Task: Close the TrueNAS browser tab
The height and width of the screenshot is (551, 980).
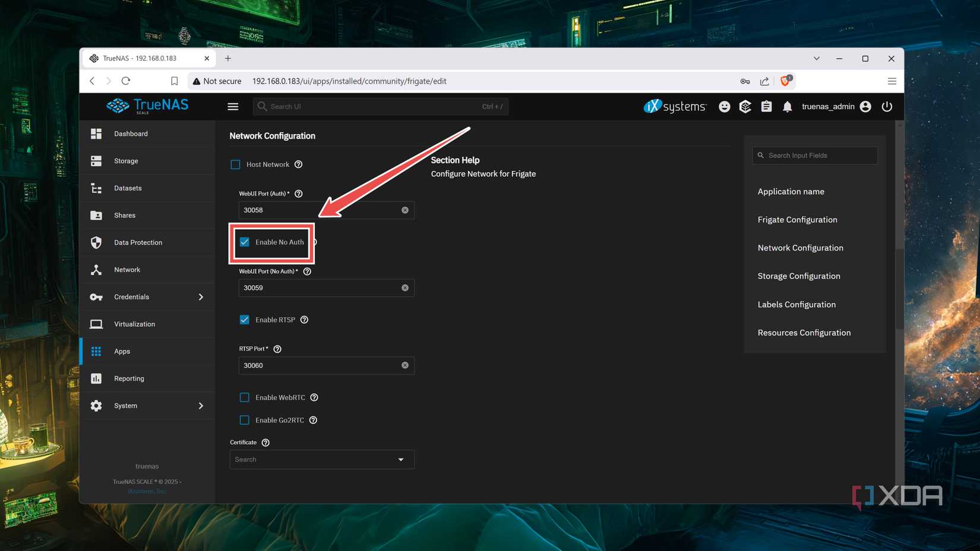Action: click(207, 58)
